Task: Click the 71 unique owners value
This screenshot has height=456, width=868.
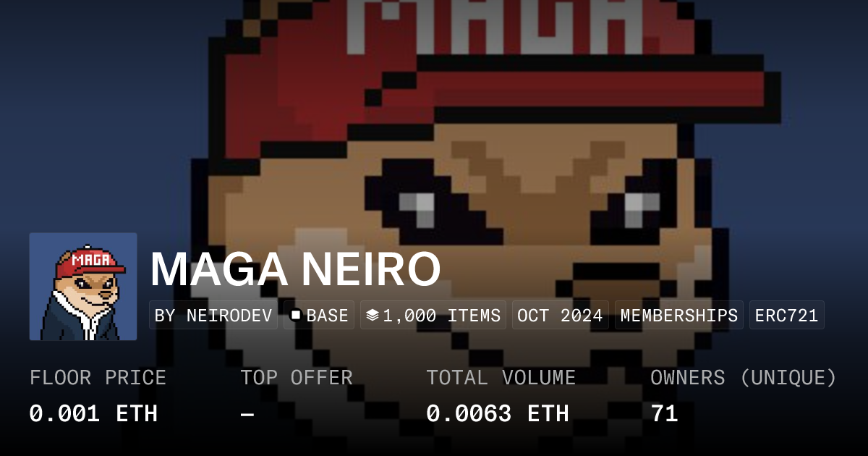Action: (x=664, y=414)
